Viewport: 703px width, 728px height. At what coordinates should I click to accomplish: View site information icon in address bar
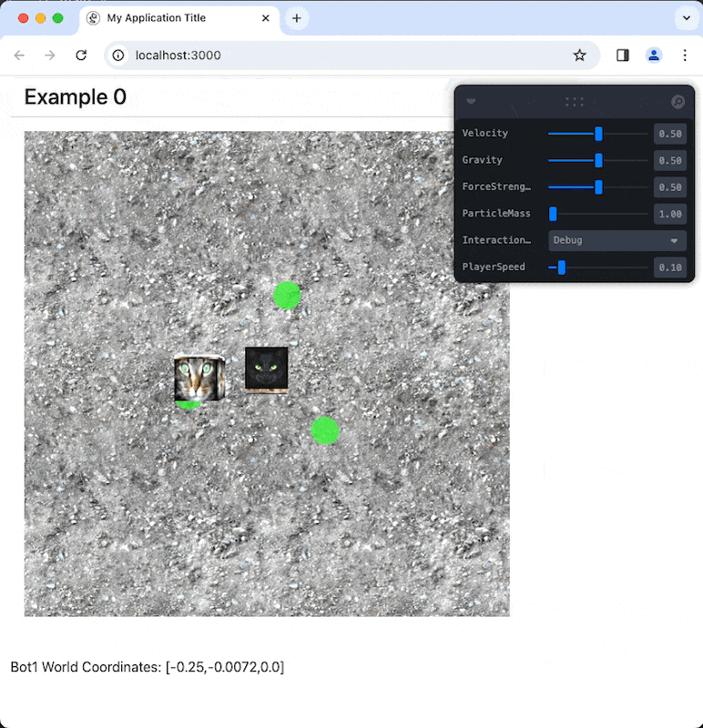coord(118,56)
